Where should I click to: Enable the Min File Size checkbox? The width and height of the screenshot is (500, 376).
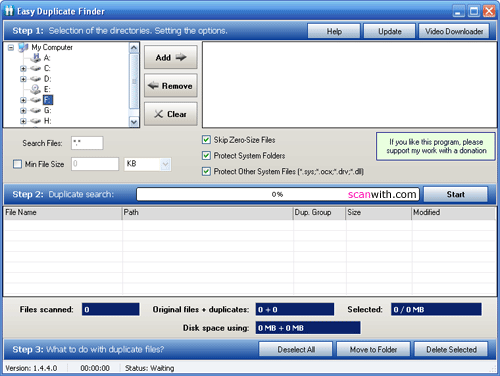17,164
